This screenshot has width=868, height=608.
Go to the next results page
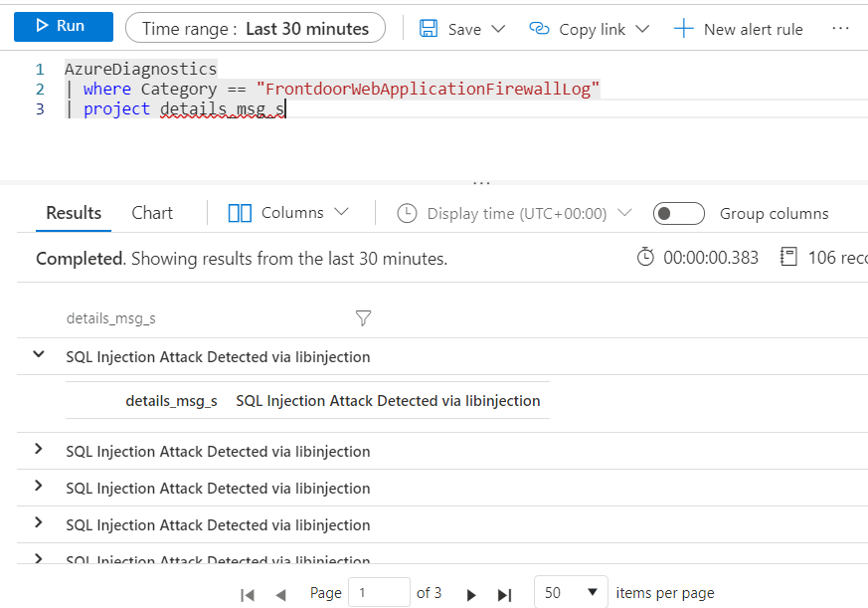(470, 593)
